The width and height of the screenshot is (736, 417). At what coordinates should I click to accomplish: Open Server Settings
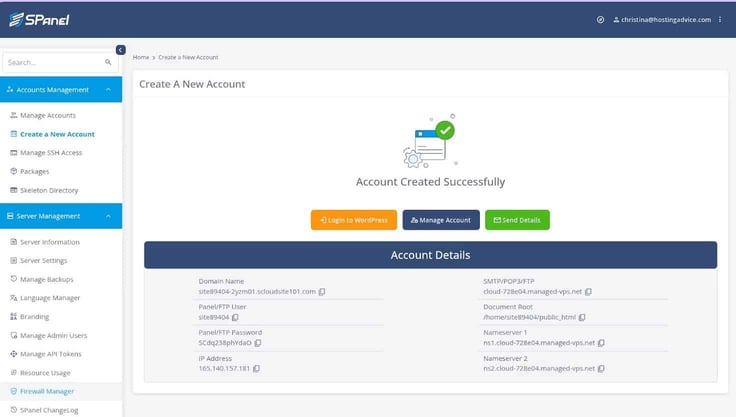(43, 260)
